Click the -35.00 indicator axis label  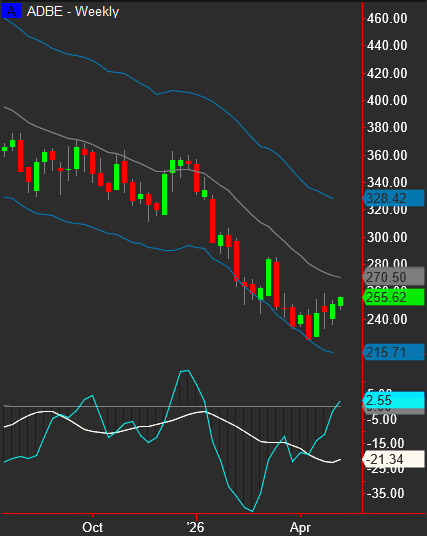385,493
